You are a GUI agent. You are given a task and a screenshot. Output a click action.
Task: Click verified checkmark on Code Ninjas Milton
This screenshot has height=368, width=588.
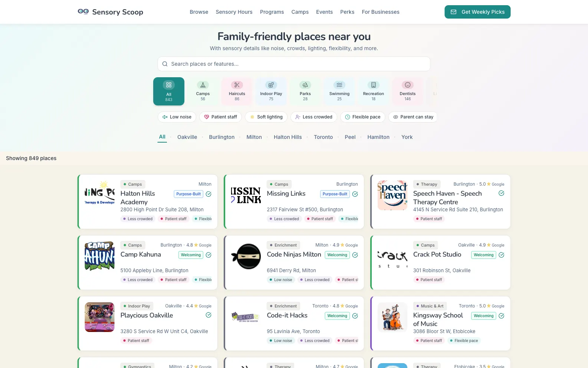pyautogui.click(x=355, y=255)
